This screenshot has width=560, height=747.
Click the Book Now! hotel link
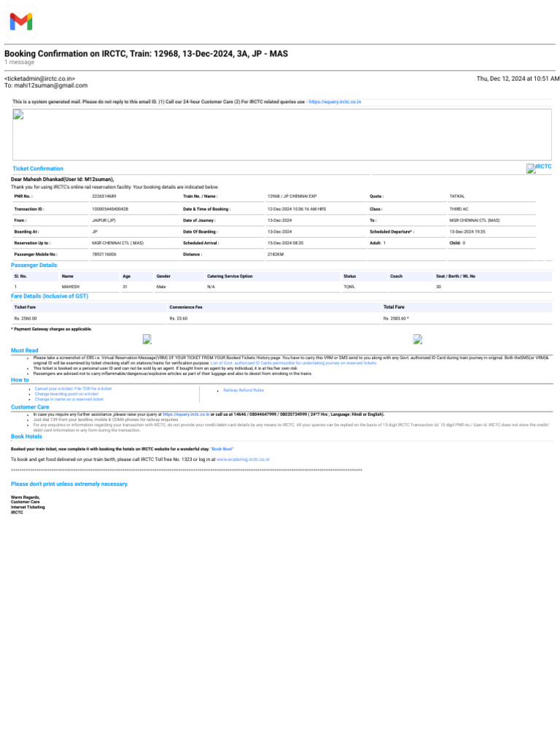222,449
